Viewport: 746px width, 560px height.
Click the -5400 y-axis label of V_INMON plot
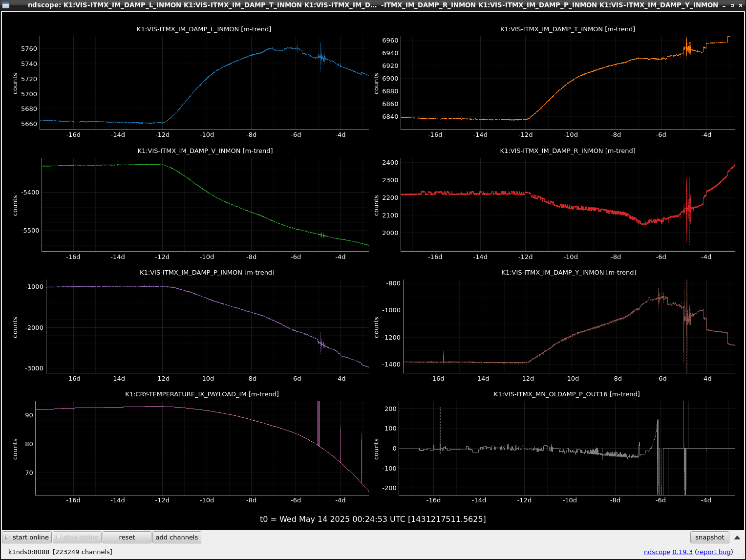pos(30,192)
